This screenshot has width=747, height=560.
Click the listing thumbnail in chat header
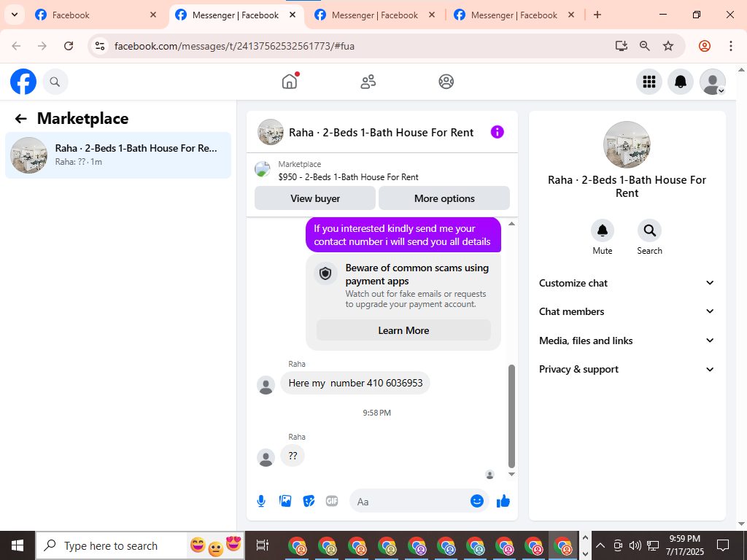(x=271, y=132)
